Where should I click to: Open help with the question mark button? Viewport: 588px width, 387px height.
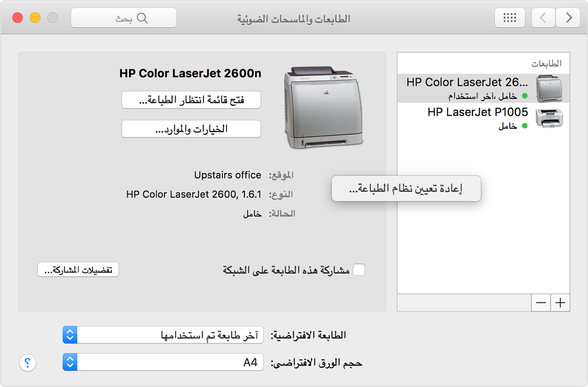[28, 363]
